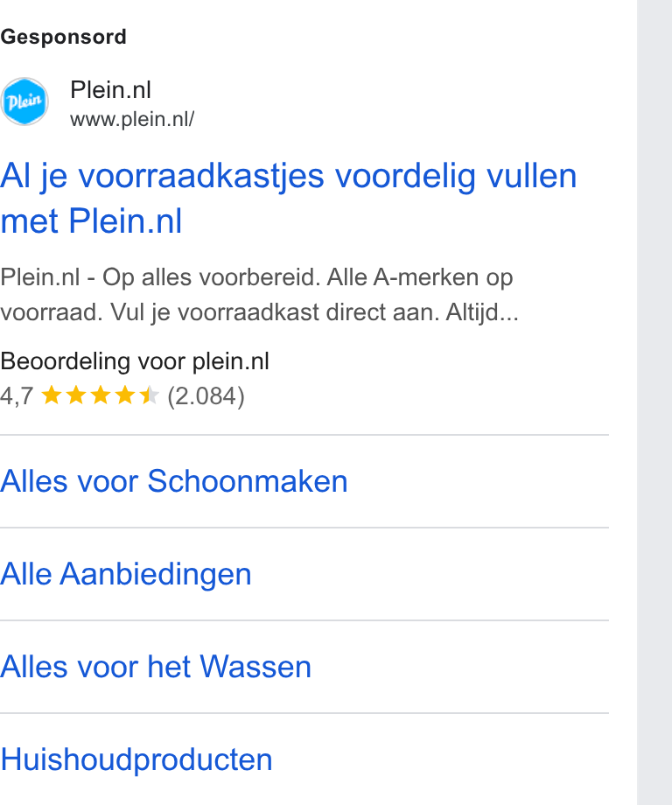Click the fourth gold rating star
This screenshot has width=672, height=805.
pos(125,395)
